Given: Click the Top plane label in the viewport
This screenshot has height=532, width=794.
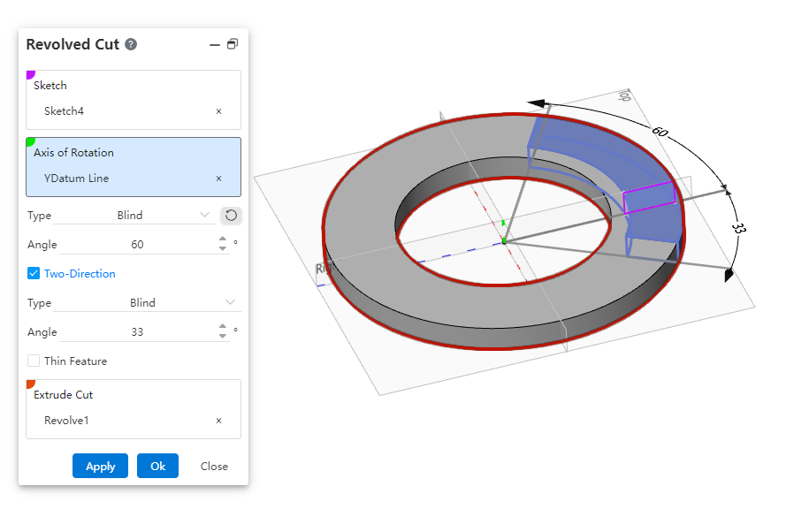Looking at the screenshot, I should pyautogui.click(x=625, y=95).
